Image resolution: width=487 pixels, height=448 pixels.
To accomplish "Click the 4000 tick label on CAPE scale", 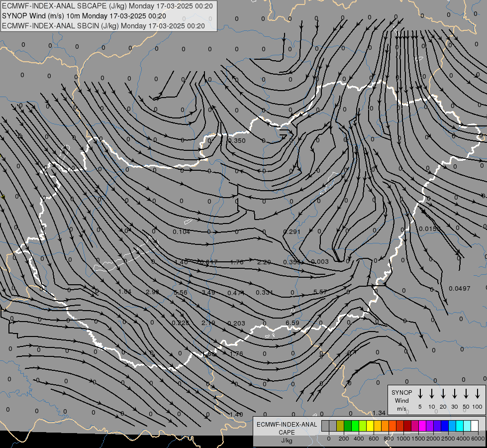I will (463, 439).
